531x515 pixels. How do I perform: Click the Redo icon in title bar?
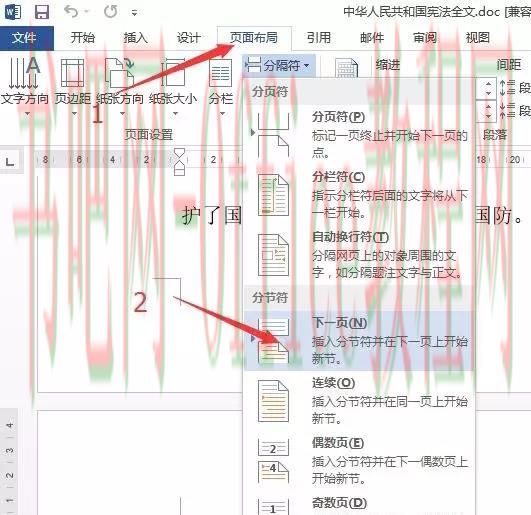point(110,12)
